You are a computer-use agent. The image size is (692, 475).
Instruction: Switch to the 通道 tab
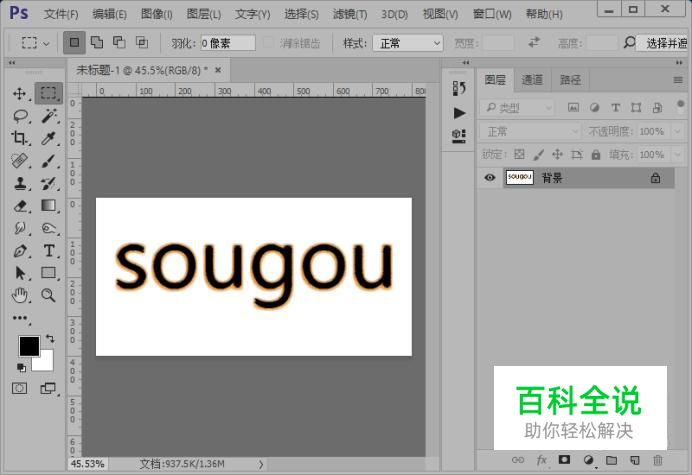pos(532,80)
